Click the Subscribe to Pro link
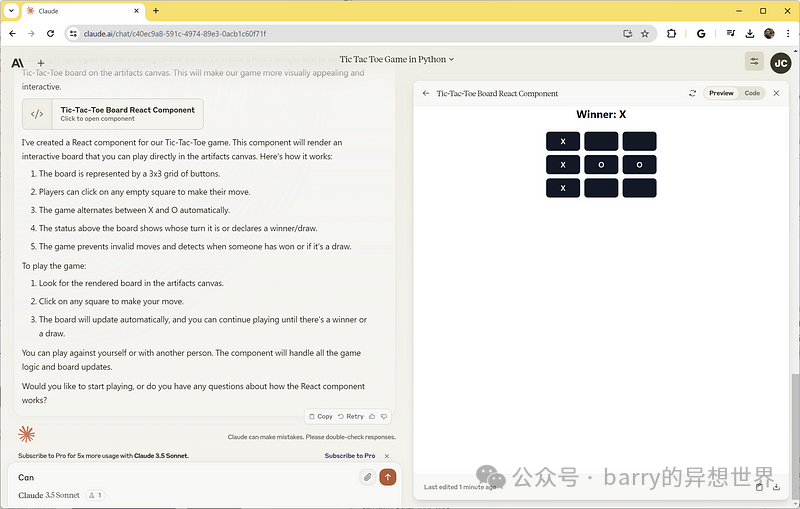 pos(350,456)
